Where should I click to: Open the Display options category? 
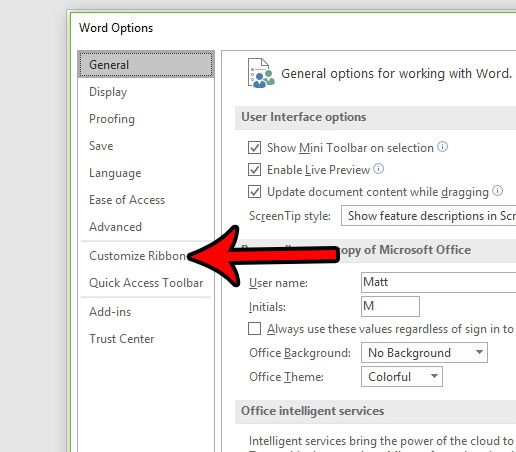108,92
